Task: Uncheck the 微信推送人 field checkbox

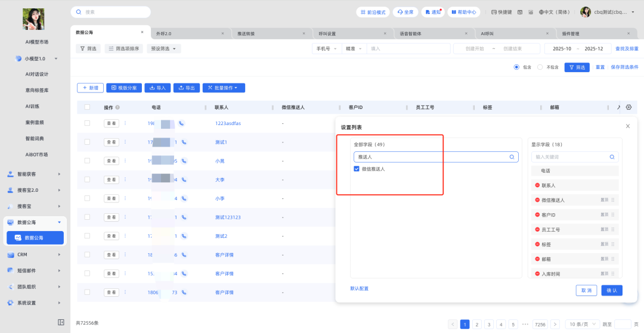Action: pos(357,169)
